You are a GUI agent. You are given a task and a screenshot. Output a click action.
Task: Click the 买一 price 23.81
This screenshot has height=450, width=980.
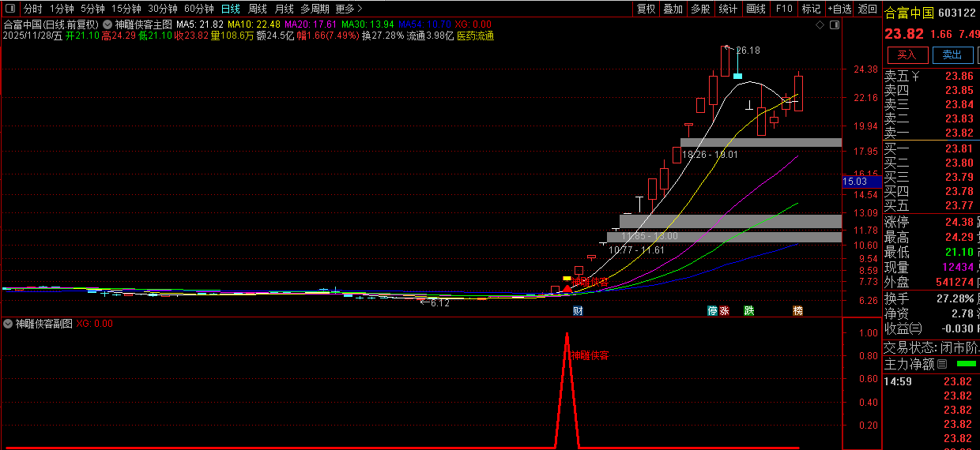(x=959, y=148)
